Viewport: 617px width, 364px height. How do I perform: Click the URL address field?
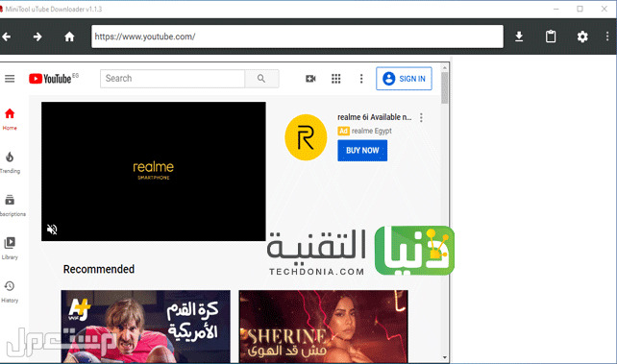click(297, 36)
